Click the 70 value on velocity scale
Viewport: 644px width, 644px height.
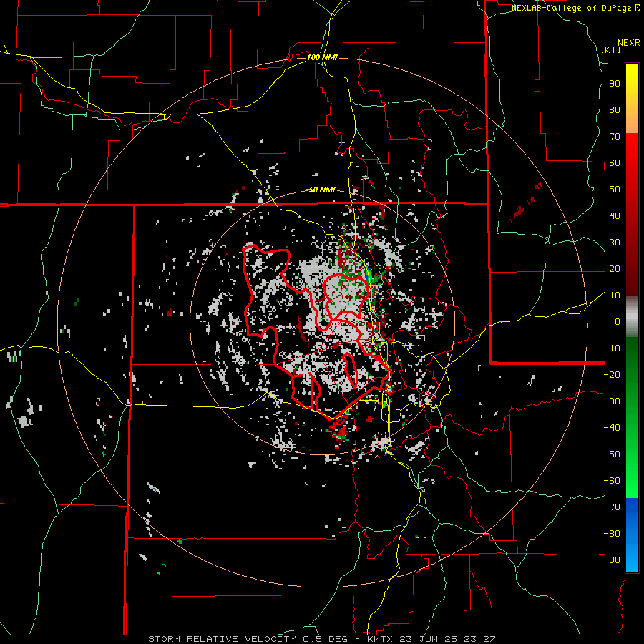point(615,137)
